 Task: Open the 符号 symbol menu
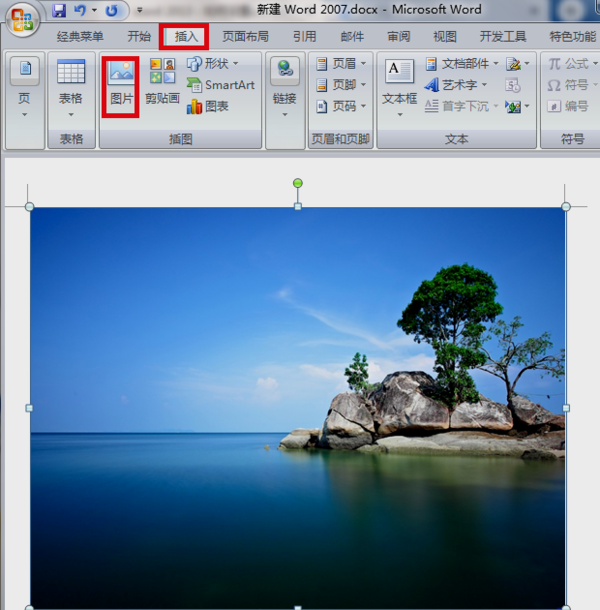573,85
